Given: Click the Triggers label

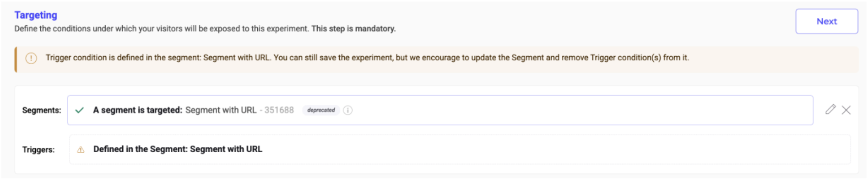Looking at the screenshot, I should coord(38,150).
